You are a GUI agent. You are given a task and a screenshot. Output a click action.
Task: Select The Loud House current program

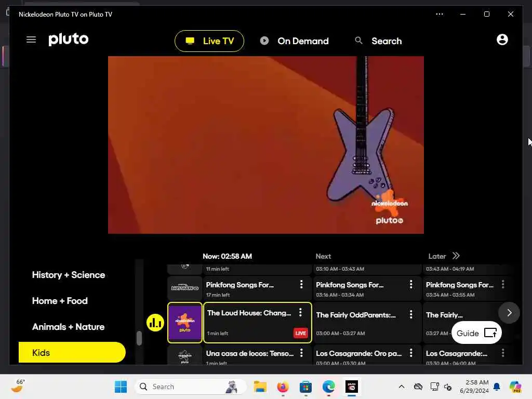point(258,323)
